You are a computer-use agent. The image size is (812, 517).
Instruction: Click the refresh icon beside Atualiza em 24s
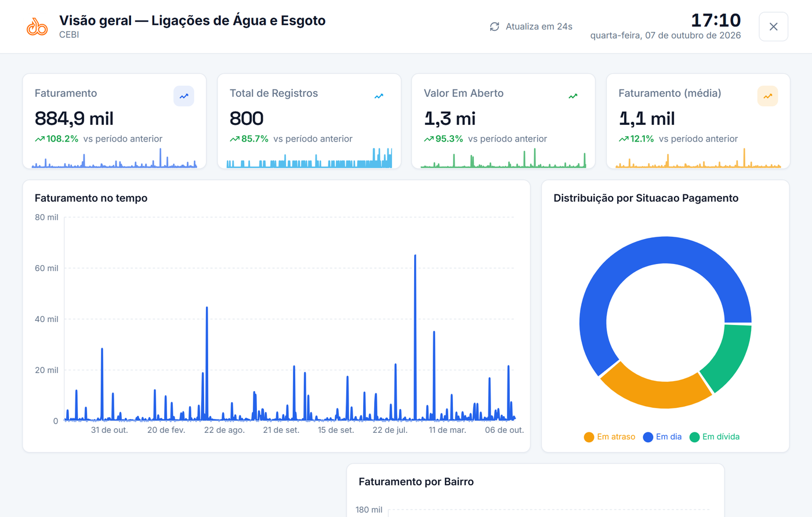(494, 27)
